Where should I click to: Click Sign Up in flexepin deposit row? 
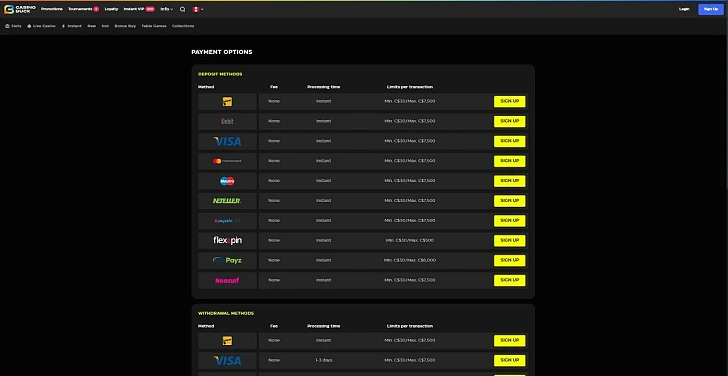[509, 240]
